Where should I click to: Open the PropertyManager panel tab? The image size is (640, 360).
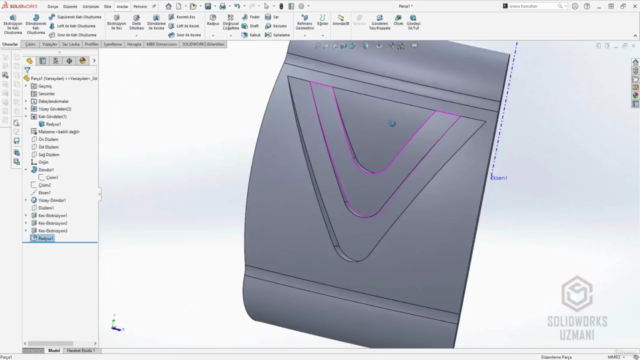[42, 61]
